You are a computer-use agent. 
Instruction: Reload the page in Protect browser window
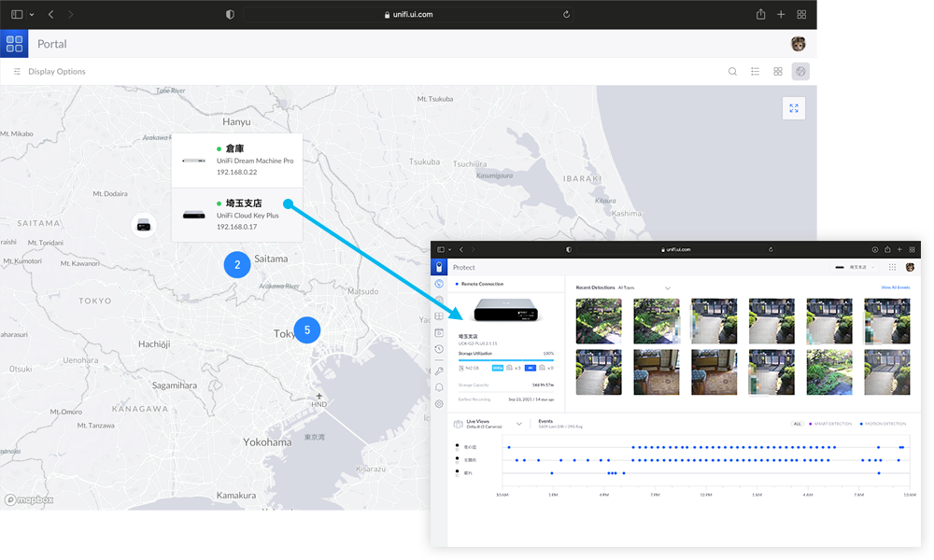(771, 250)
